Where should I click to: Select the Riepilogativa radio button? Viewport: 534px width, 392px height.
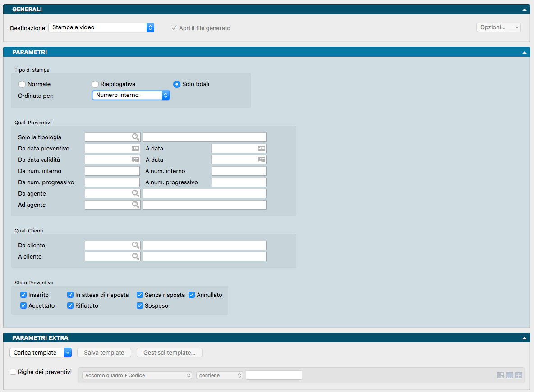[x=95, y=84]
